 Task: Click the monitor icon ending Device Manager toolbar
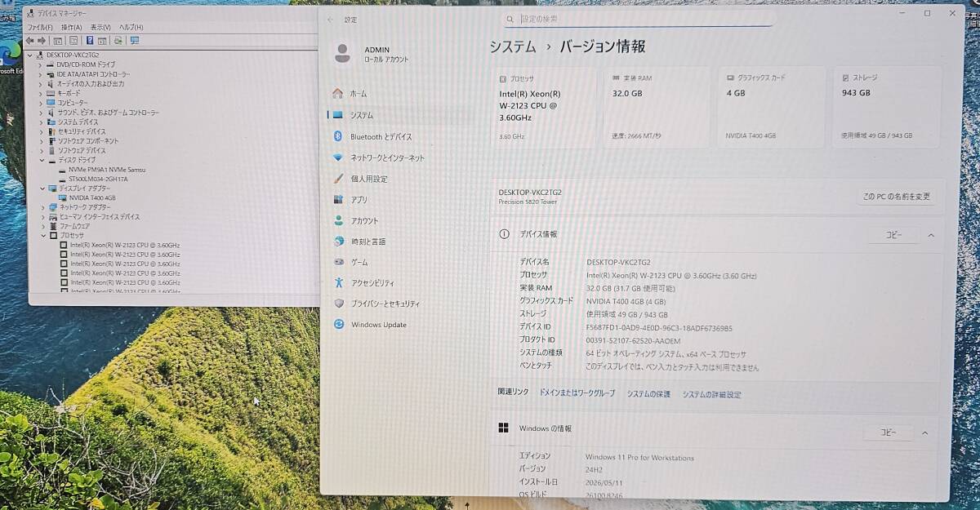click(135, 40)
